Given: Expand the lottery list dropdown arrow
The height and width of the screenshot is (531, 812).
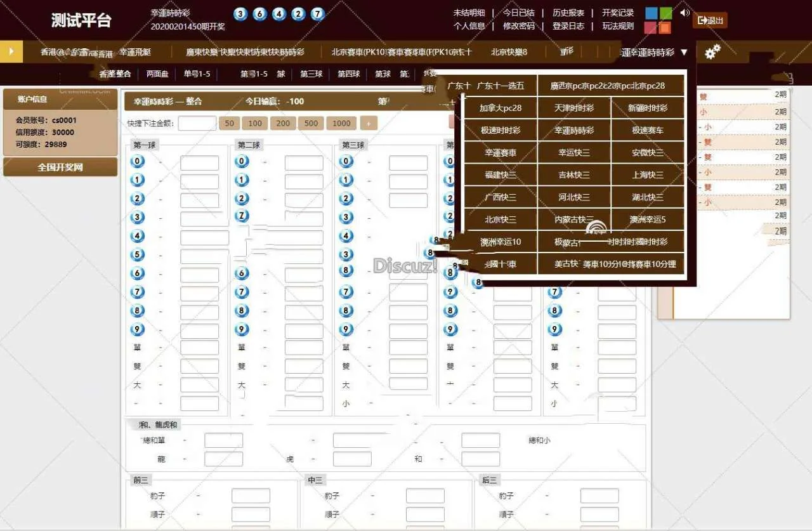Looking at the screenshot, I should click(x=684, y=52).
